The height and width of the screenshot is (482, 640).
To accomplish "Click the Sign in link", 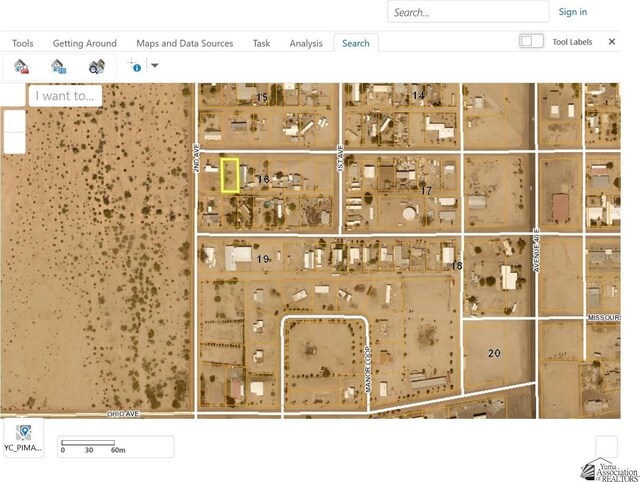I will pos(573,12).
